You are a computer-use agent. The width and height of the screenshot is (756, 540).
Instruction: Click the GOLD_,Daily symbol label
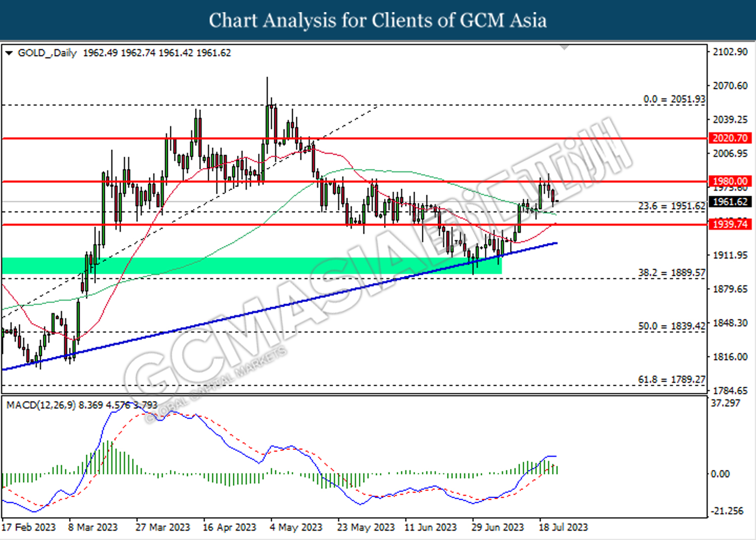47,53
